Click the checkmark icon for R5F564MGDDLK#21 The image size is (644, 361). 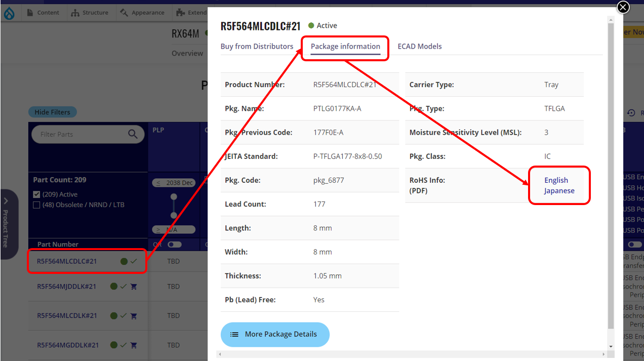123,345
